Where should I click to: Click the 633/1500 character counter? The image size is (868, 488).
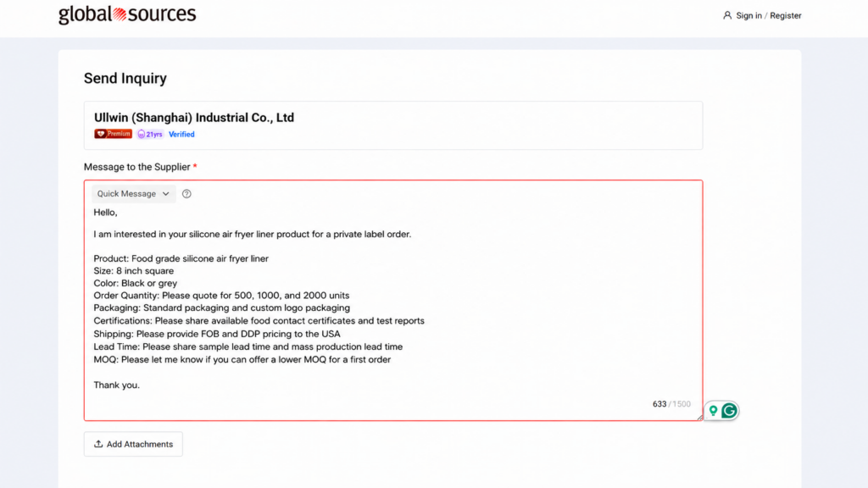click(671, 404)
